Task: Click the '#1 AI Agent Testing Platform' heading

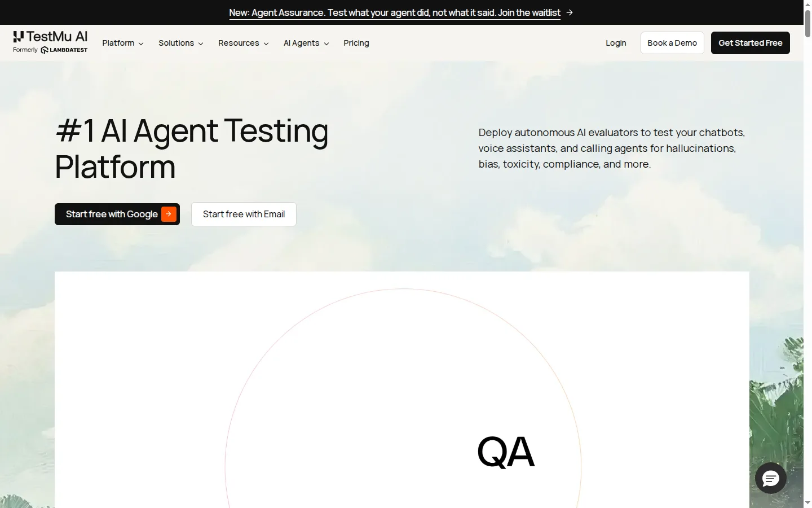Action: pyautogui.click(x=192, y=148)
